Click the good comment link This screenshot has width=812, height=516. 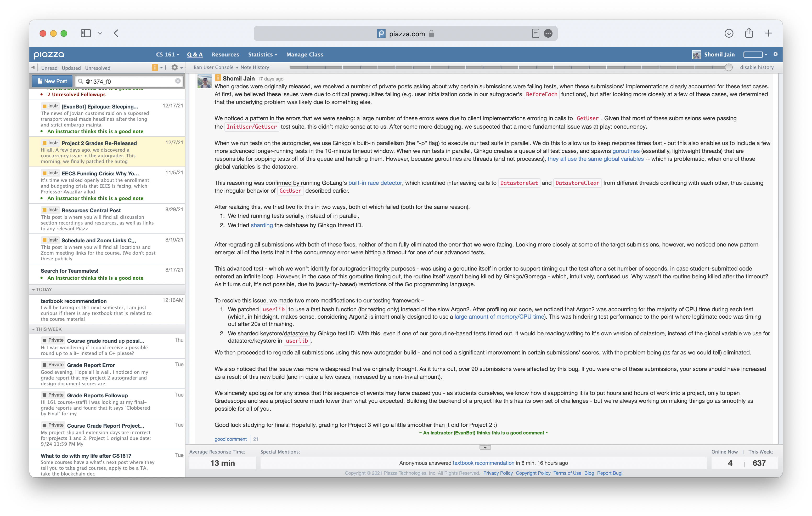click(230, 439)
